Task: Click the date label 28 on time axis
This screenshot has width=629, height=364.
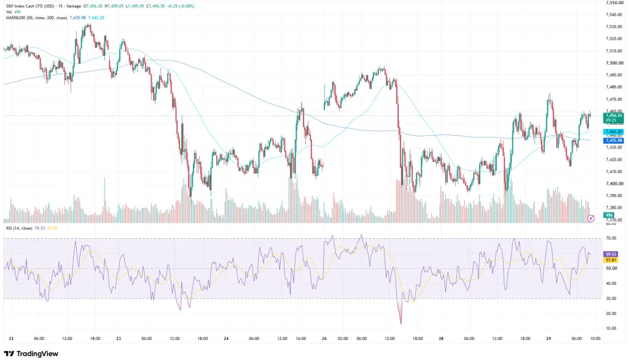Action: pyautogui.click(x=441, y=339)
